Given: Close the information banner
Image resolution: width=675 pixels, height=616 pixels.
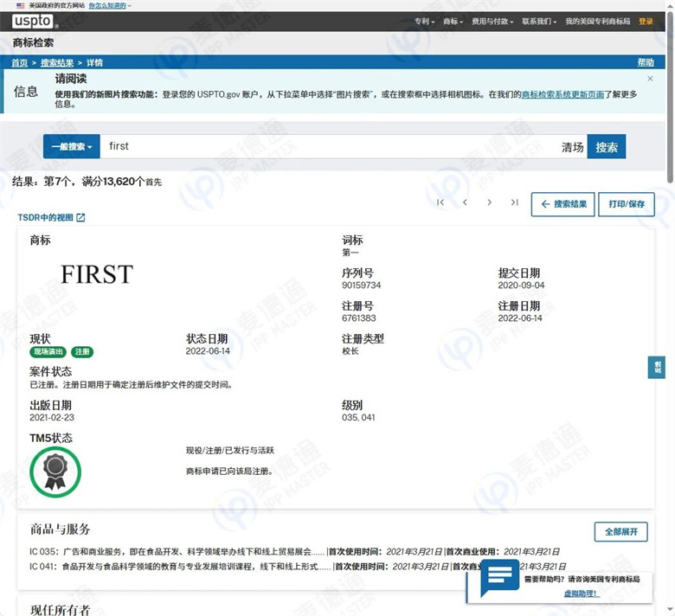Looking at the screenshot, I should [x=650, y=79].
